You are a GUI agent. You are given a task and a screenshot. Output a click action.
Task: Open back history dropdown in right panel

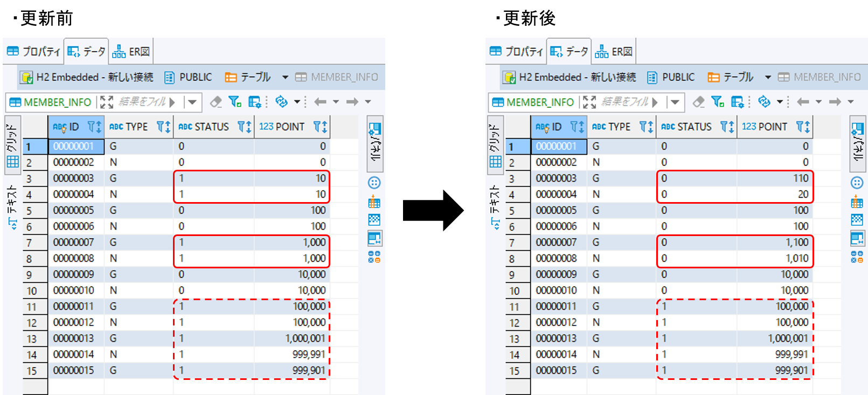pos(818,101)
